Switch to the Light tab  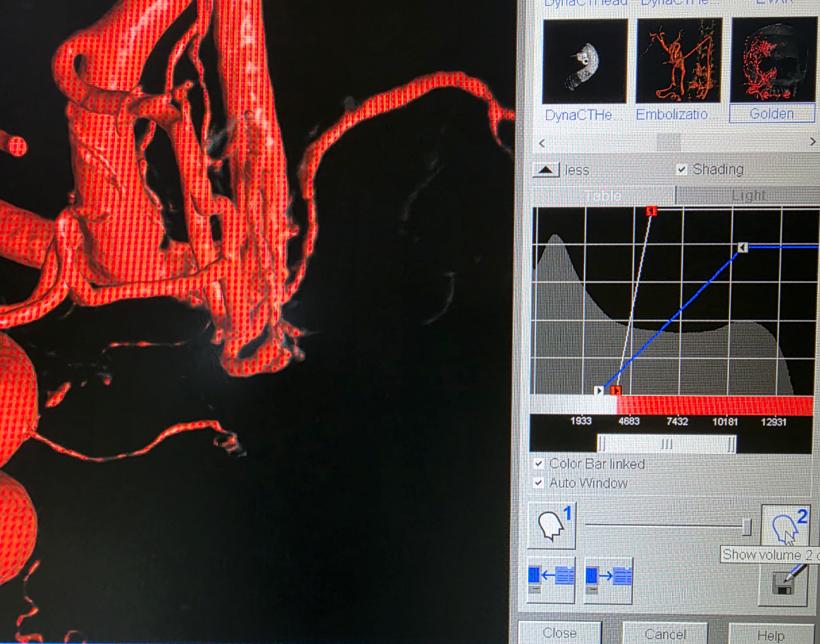748,196
